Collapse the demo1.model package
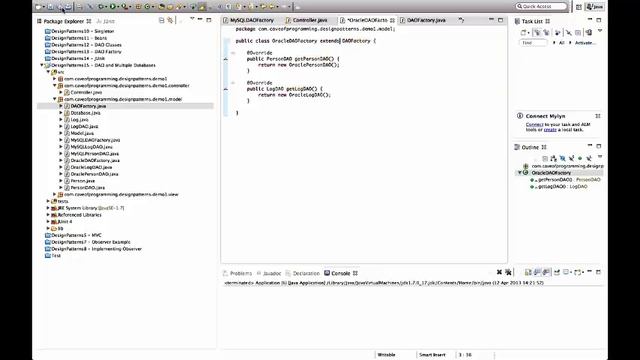The height and width of the screenshot is (360, 640). tap(55, 99)
